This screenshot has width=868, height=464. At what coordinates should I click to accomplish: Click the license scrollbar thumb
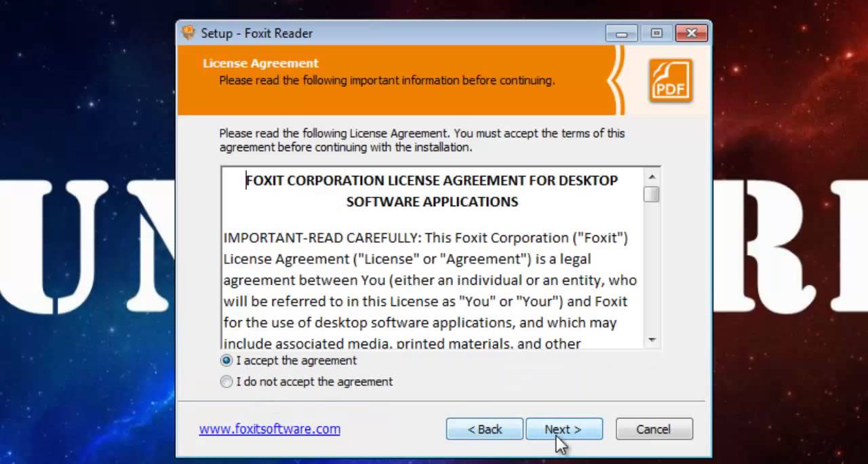tap(652, 195)
